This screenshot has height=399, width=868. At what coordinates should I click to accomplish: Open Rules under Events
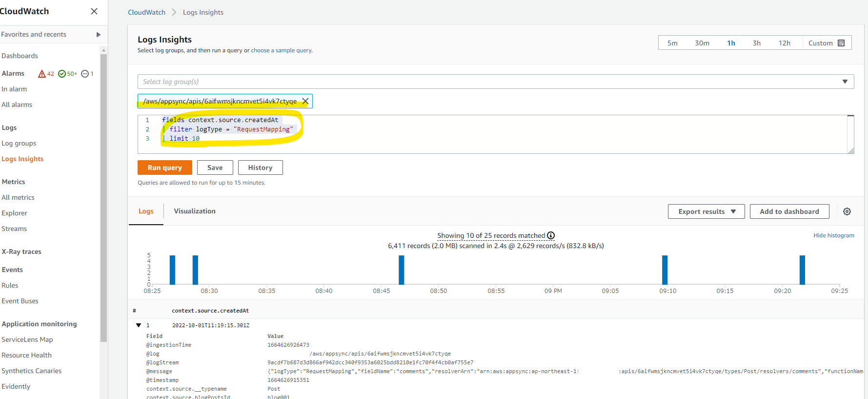(10, 285)
